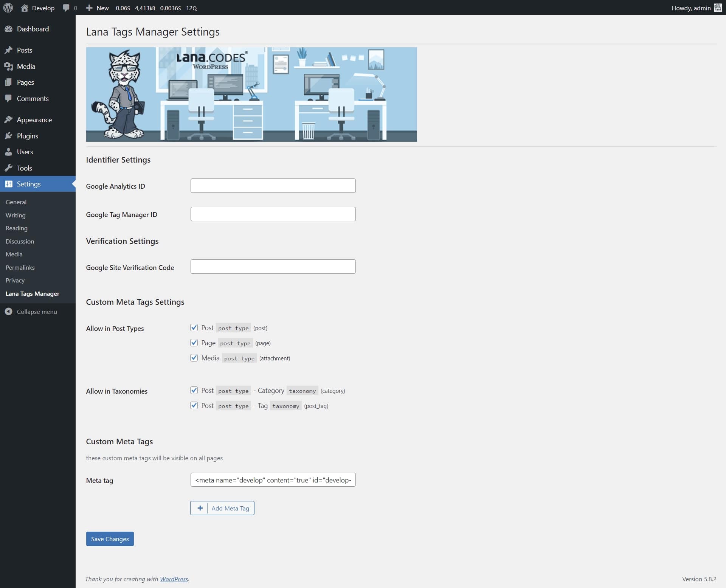Click the WordPress logo icon
The image size is (726, 588).
8,8
